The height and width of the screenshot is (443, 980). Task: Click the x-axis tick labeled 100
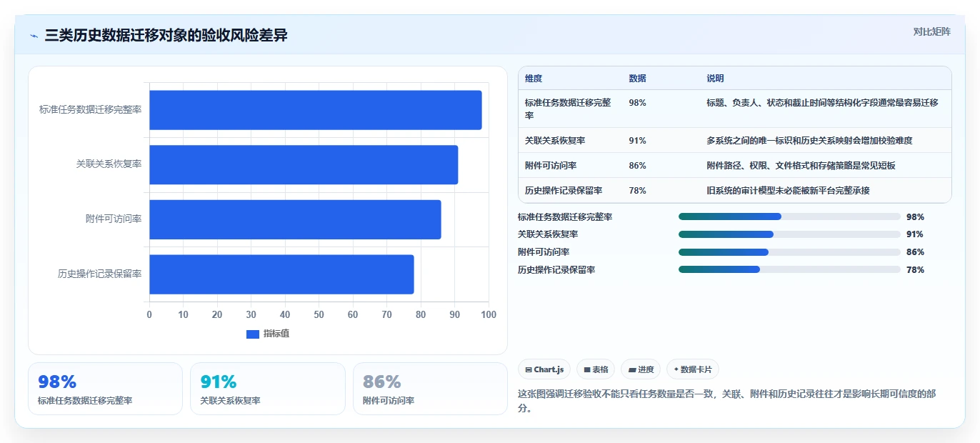[x=489, y=315]
